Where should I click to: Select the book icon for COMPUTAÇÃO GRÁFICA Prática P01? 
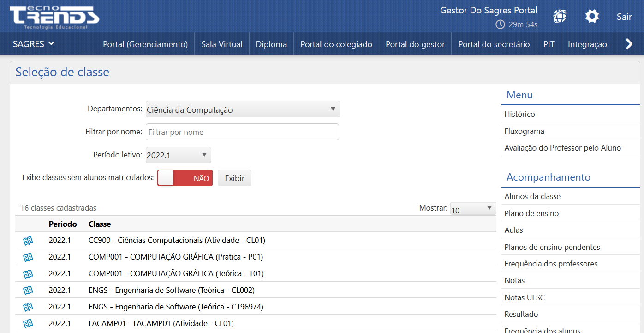point(28,257)
